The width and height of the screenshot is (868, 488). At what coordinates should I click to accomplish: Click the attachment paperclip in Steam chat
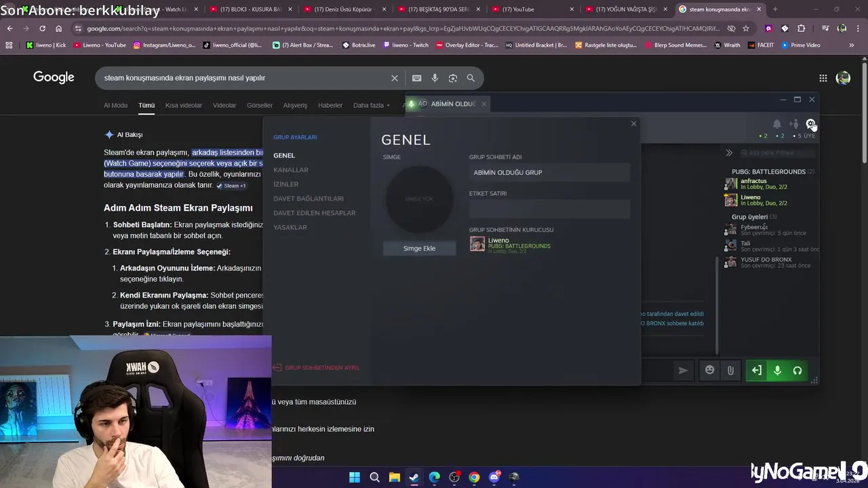pyautogui.click(x=730, y=370)
